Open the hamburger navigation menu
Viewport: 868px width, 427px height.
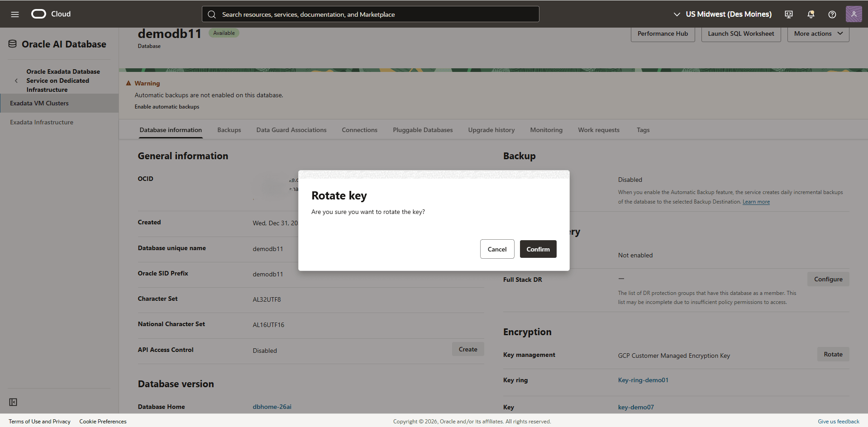coord(15,14)
